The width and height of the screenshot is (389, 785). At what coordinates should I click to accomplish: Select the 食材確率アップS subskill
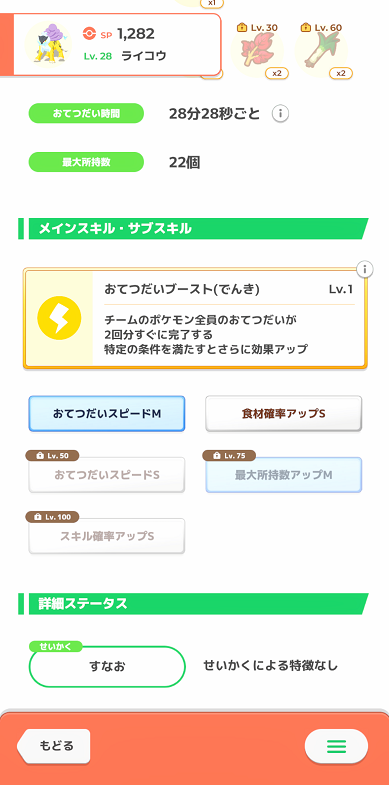click(283, 414)
